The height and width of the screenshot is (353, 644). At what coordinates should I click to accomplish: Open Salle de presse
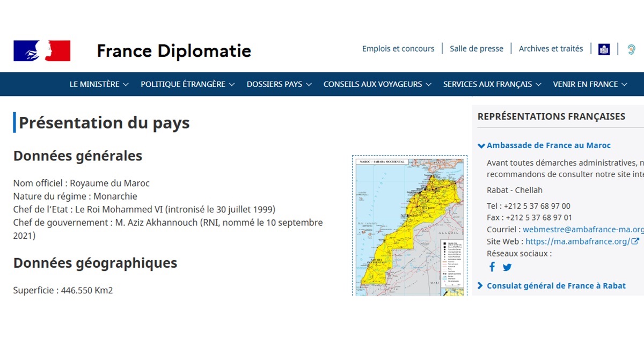pos(476,48)
